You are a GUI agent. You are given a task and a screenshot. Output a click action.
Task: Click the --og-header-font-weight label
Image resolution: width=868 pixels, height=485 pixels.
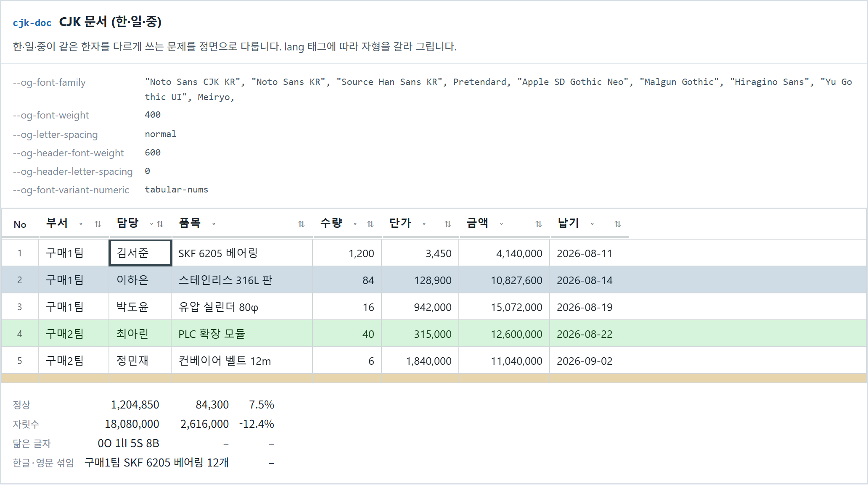[68, 153]
